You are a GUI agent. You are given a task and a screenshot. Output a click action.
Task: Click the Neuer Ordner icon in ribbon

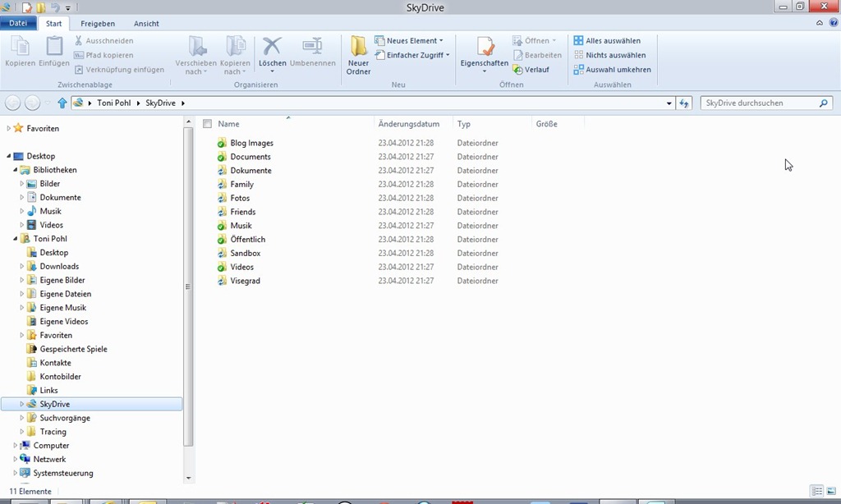(358, 48)
